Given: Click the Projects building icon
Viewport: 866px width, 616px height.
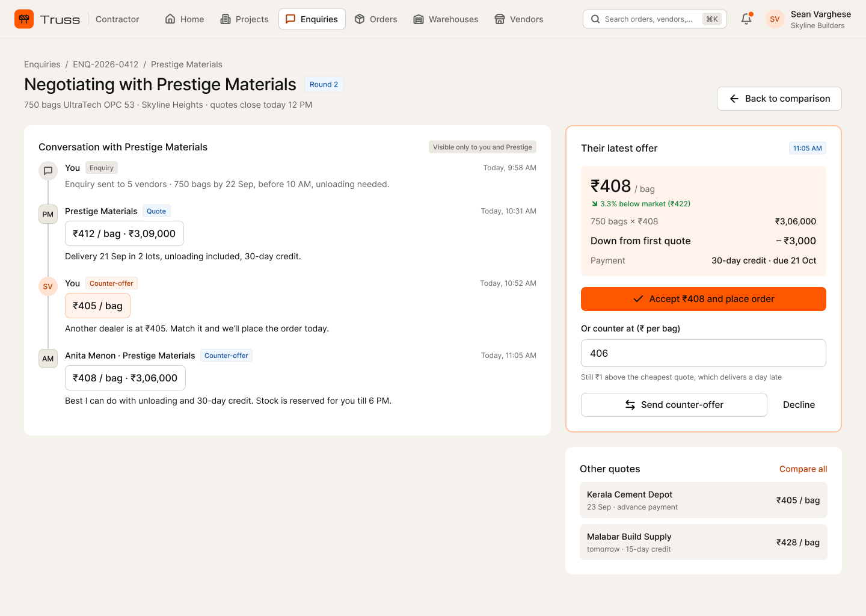Looking at the screenshot, I should 226,19.
